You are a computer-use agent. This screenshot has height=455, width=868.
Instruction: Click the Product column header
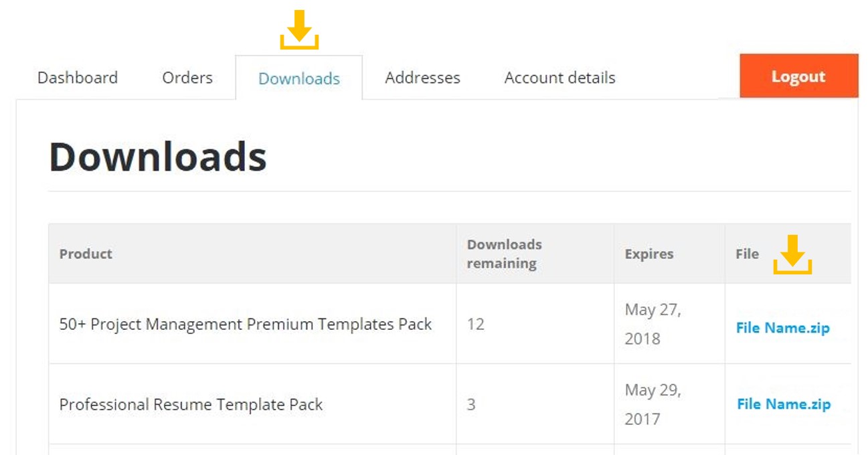point(86,254)
